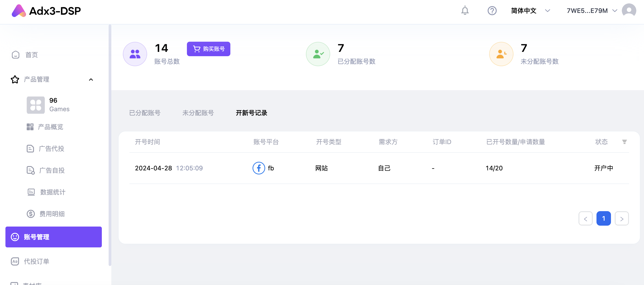This screenshot has height=285, width=644.
Task: Click the purple total accounts icon
Action: pos(135,54)
